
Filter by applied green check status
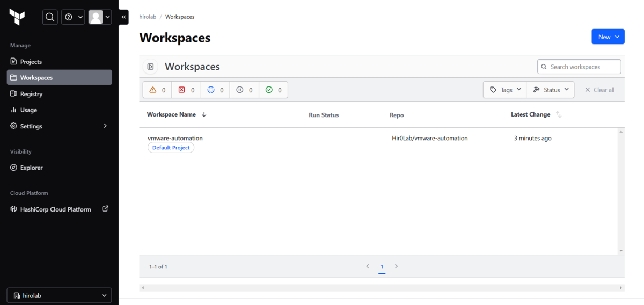pyautogui.click(x=273, y=90)
